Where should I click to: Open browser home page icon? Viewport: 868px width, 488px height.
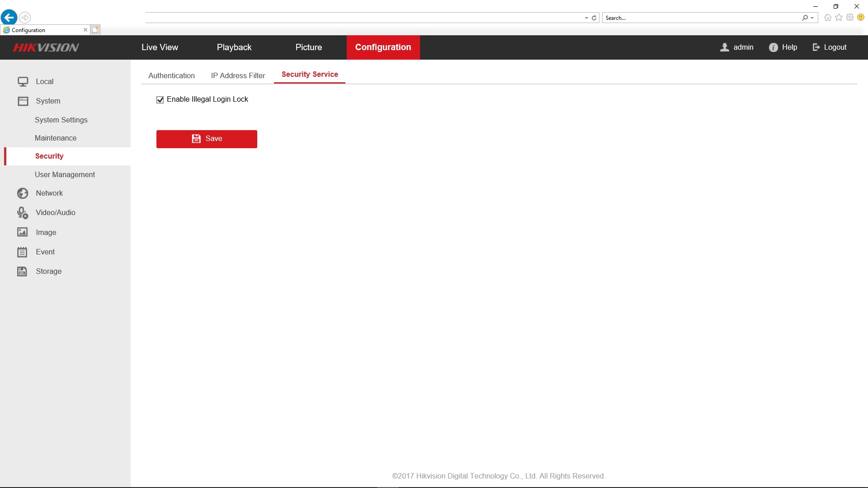coord(827,18)
